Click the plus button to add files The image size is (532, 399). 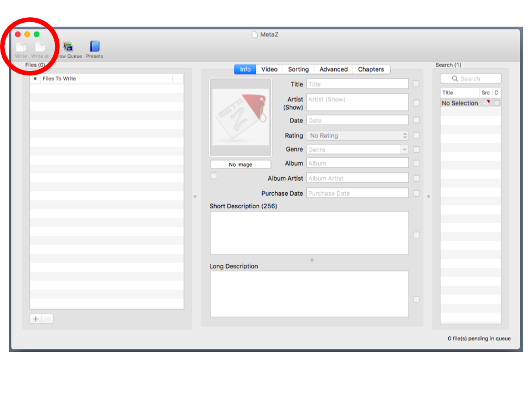tap(36, 319)
